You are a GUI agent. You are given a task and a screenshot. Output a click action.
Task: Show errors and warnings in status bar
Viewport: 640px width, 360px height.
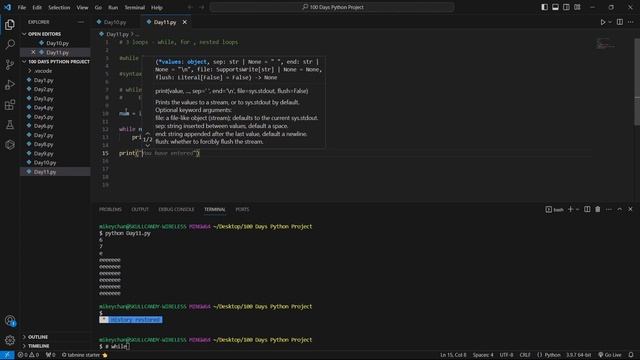pos(28,355)
